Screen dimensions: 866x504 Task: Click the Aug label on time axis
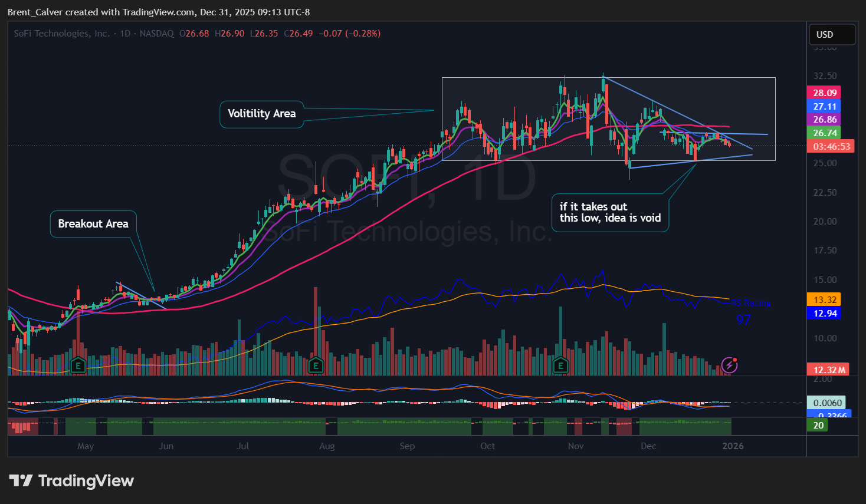tap(327, 446)
